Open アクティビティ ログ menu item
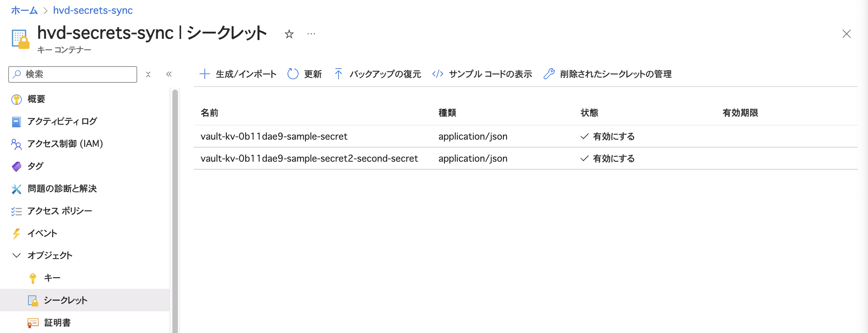 [62, 122]
